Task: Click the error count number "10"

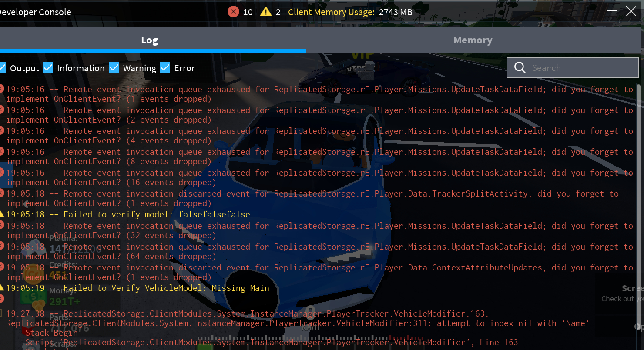Action: point(248,12)
